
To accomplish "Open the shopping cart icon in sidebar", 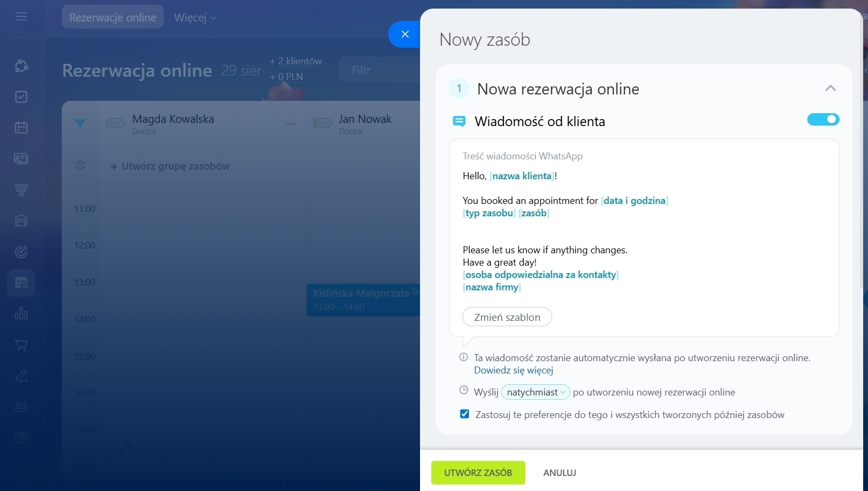I will [x=21, y=345].
